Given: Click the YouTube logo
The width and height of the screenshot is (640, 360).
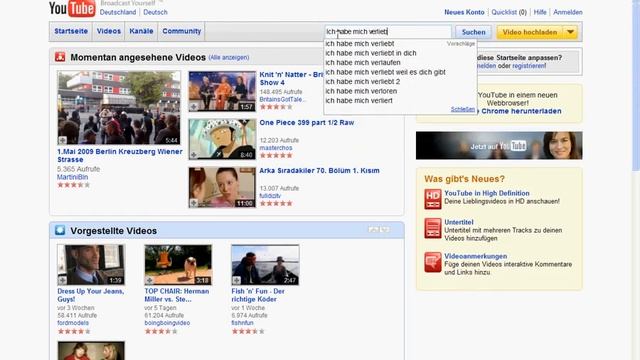Looking at the screenshot, I should (x=72, y=8).
